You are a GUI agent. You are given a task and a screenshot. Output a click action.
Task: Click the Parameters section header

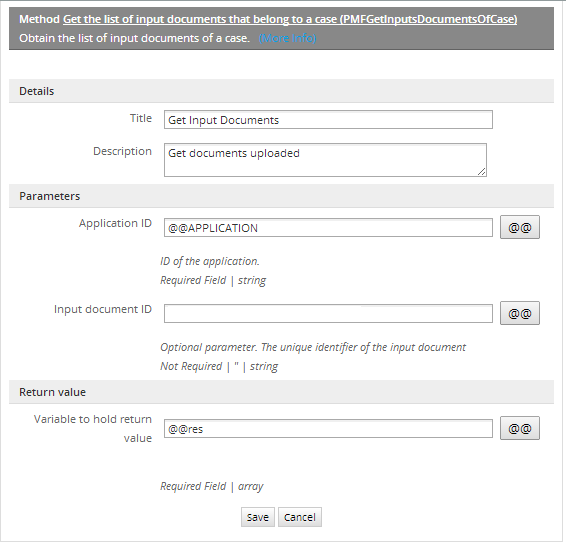click(281, 196)
